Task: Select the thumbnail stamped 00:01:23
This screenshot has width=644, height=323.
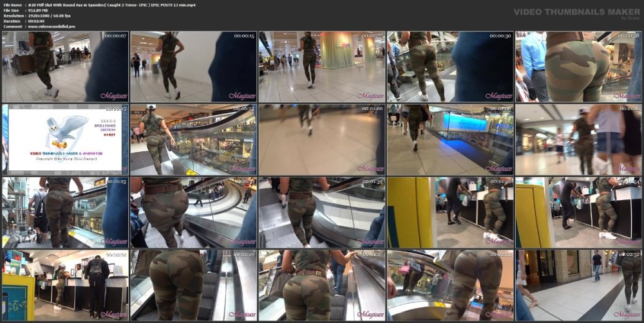Action: tap(65, 212)
